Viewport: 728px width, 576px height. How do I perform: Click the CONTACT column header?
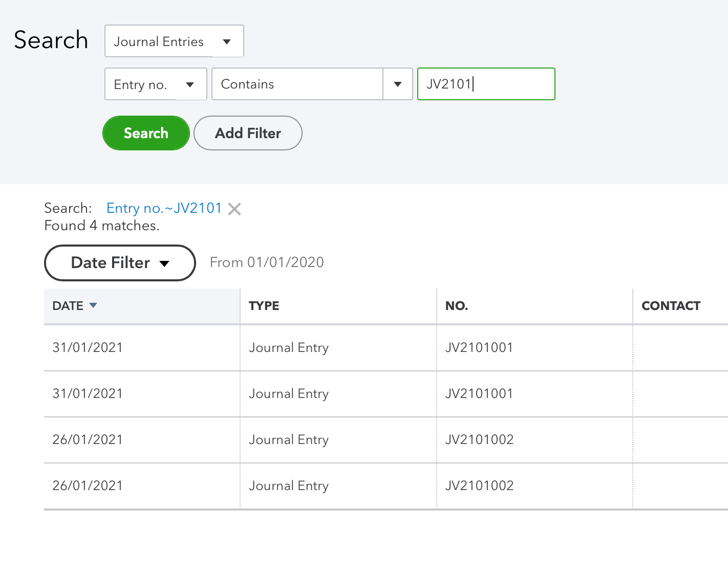pos(671,306)
